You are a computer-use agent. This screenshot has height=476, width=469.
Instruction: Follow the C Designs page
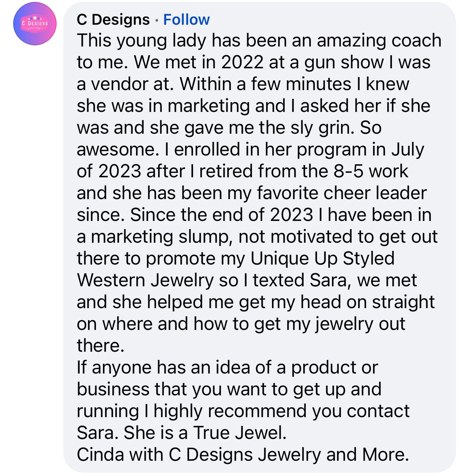186,20
